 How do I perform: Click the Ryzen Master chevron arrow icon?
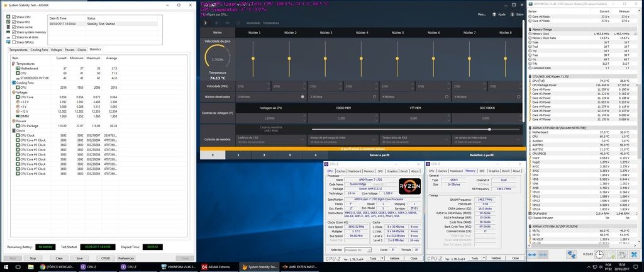pyautogui.click(x=206, y=23)
